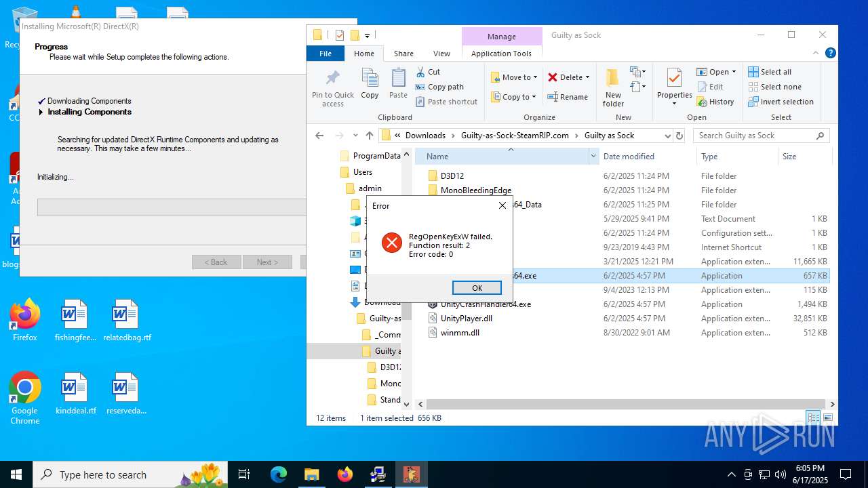Switch to the Share tab
The width and height of the screenshot is (868, 488).
pyautogui.click(x=403, y=54)
